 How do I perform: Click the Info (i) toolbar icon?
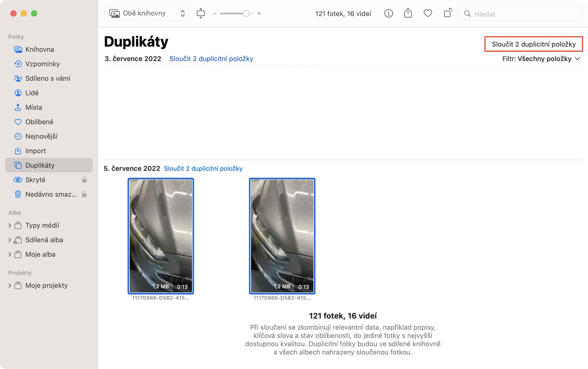tap(388, 13)
